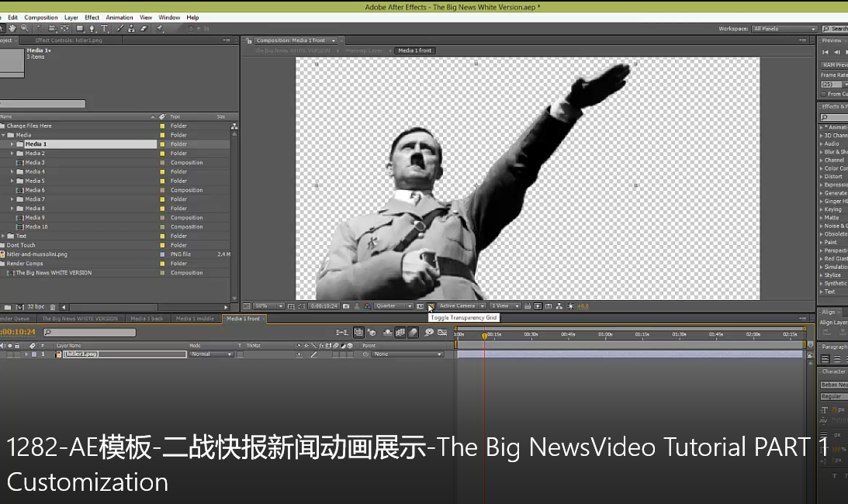This screenshot has width=848, height=504.
Task: Click Media 1 front breadcrumb in viewer
Action: click(415, 50)
